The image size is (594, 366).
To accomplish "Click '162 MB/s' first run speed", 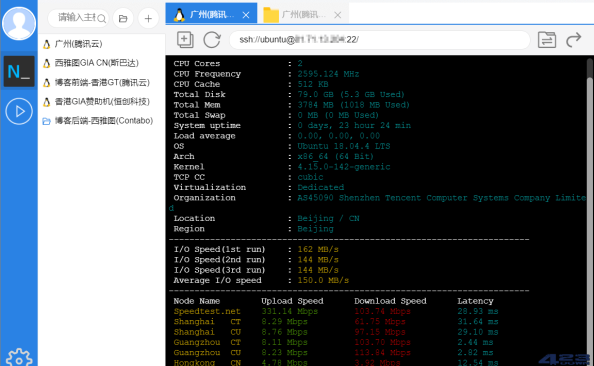I will (318, 249).
